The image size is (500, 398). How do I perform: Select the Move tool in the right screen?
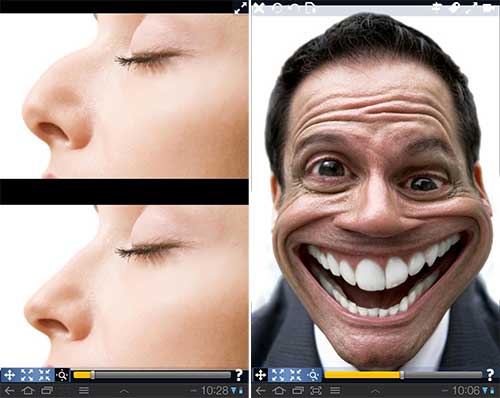pyautogui.click(x=260, y=375)
